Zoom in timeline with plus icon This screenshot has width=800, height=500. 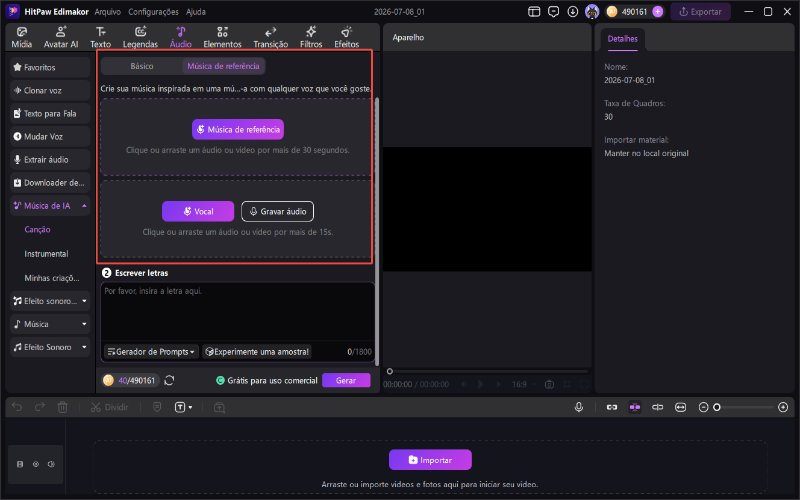[783, 407]
